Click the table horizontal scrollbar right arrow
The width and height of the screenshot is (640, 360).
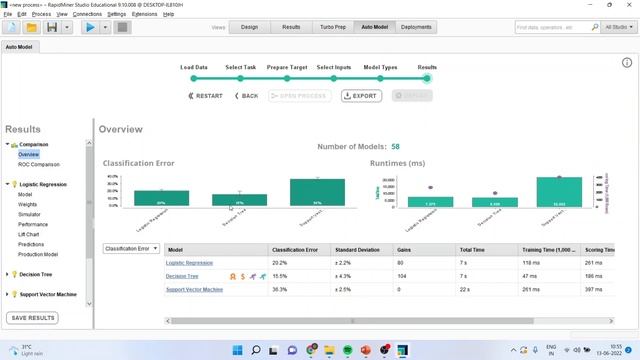pos(611,321)
